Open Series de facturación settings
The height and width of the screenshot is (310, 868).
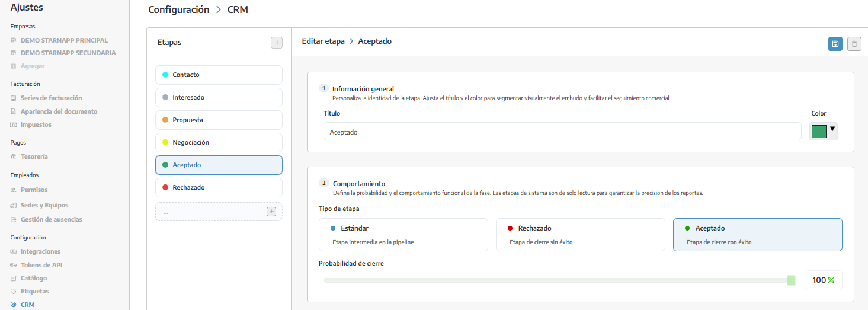(51, 98)
